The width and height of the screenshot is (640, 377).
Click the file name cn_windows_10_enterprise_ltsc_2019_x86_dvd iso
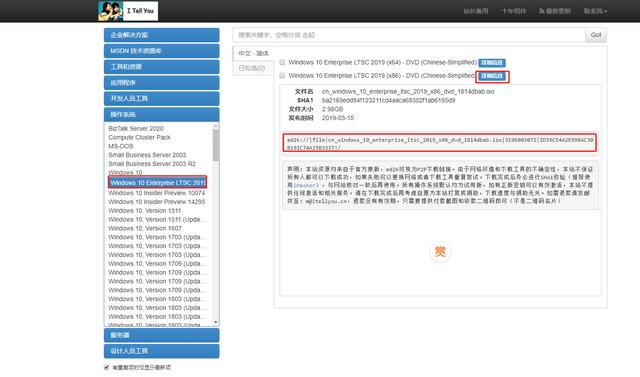[408, 91]
